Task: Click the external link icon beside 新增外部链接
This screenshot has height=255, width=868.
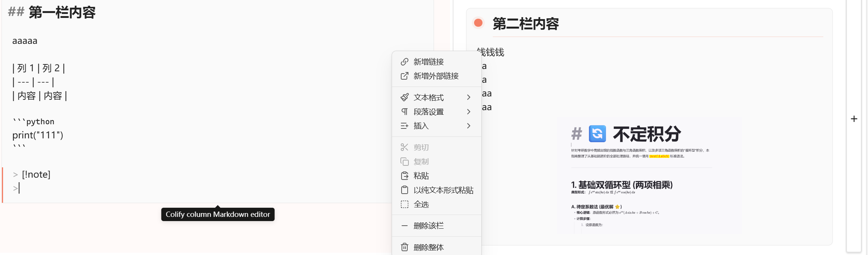Action: pos(405,76)
